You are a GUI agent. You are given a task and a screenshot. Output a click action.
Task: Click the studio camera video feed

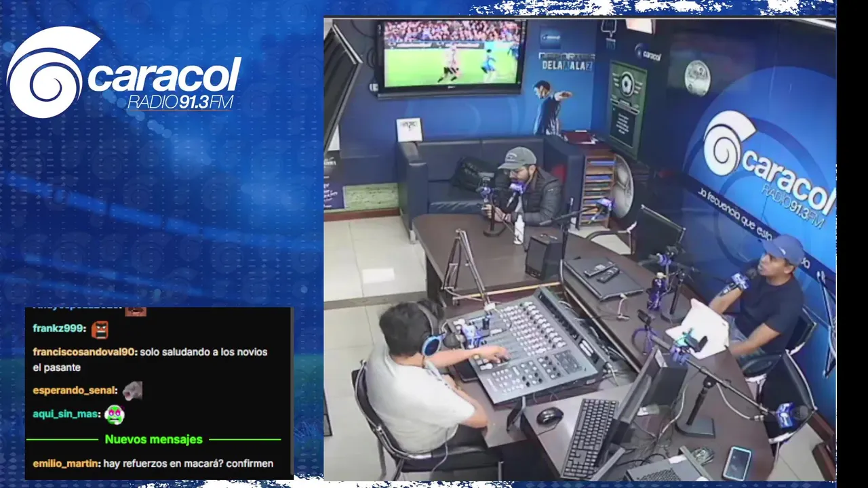580,249
